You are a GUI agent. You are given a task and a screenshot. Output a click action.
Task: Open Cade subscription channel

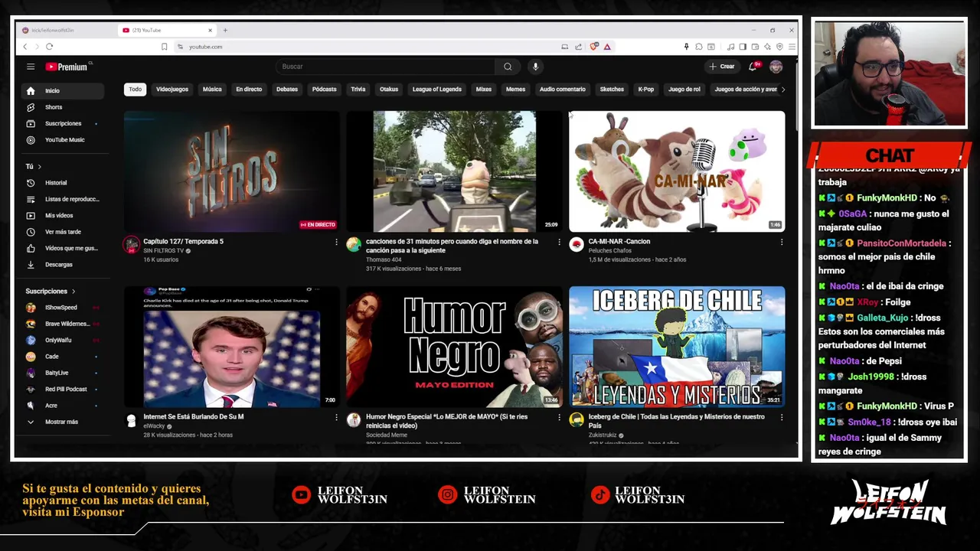coord(64,357)
